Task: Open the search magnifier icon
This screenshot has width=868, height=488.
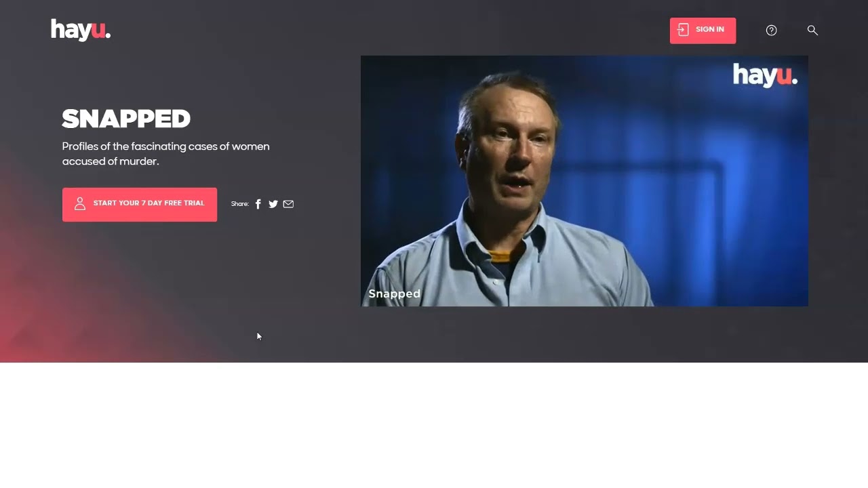Action: pos(812,30)
